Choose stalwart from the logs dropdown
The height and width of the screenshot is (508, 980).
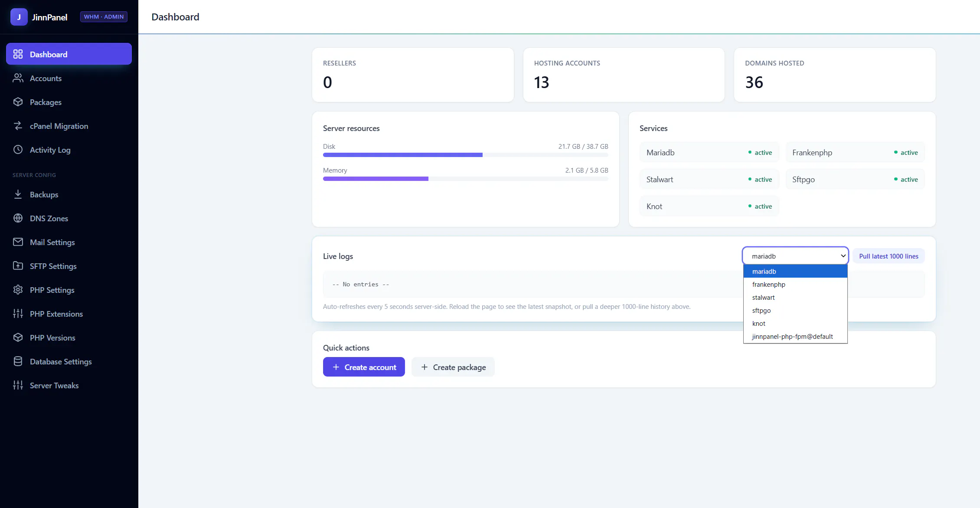(795, 298)
